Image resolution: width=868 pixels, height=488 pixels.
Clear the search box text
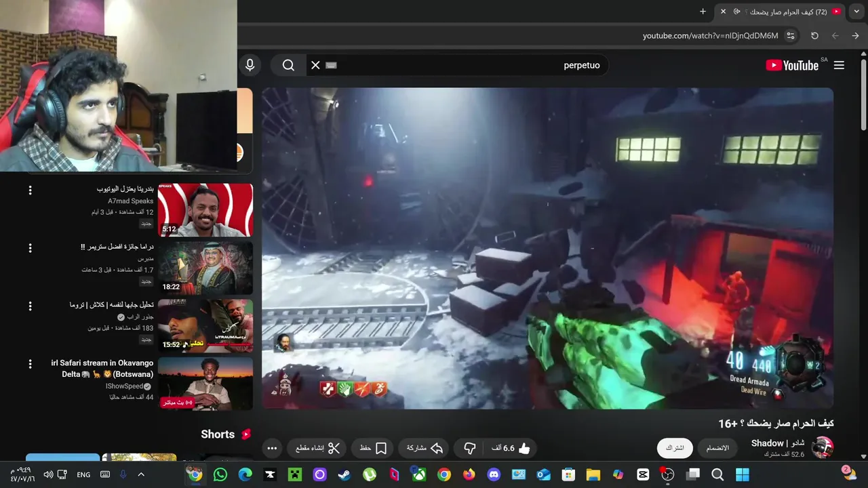coord(315,65)
